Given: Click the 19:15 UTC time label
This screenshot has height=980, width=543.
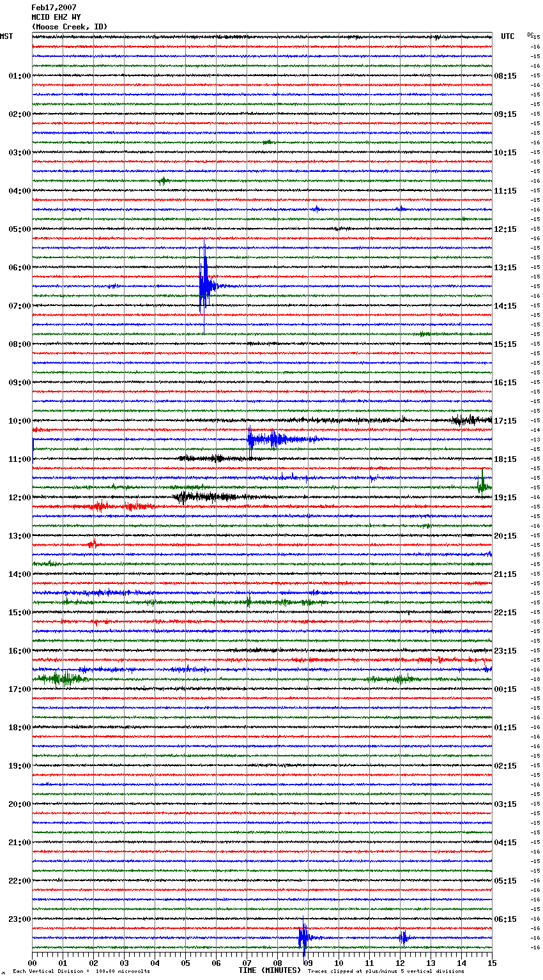Looking at the screenshot, I should (505, 498).
